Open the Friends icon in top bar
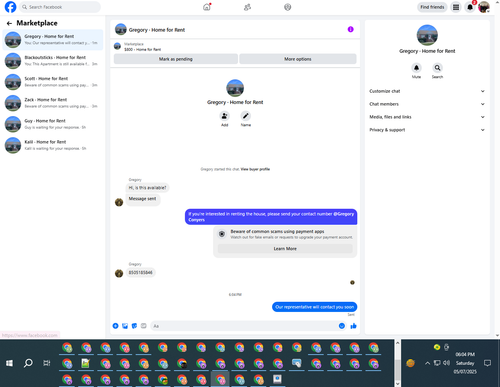500x387 pixels. [247, 7]
